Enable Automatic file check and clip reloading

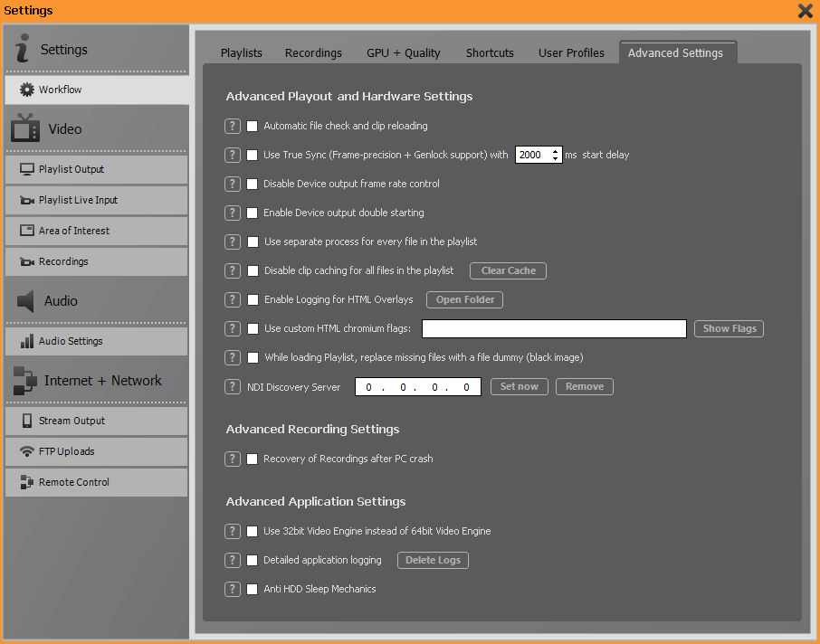253,126
